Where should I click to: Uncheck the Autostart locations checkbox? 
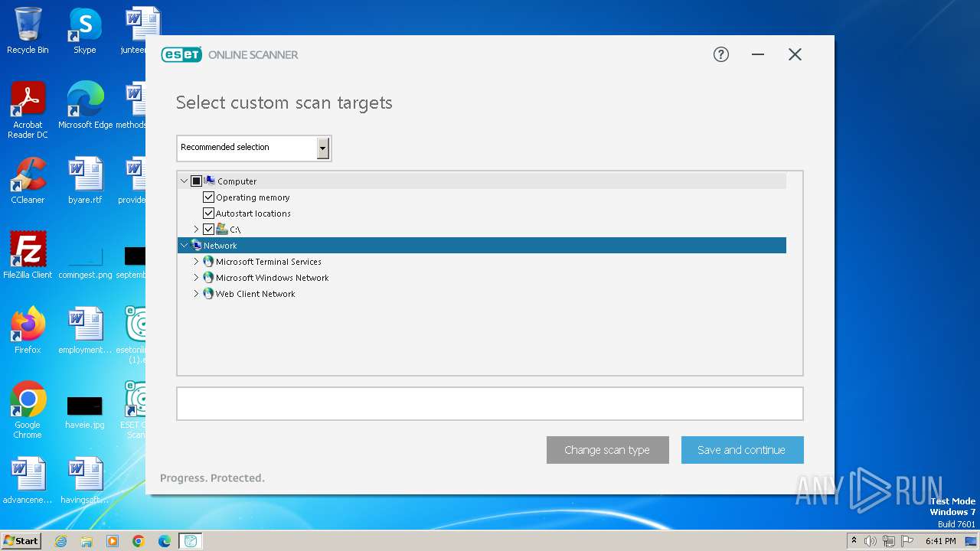[x=208, y=214]
